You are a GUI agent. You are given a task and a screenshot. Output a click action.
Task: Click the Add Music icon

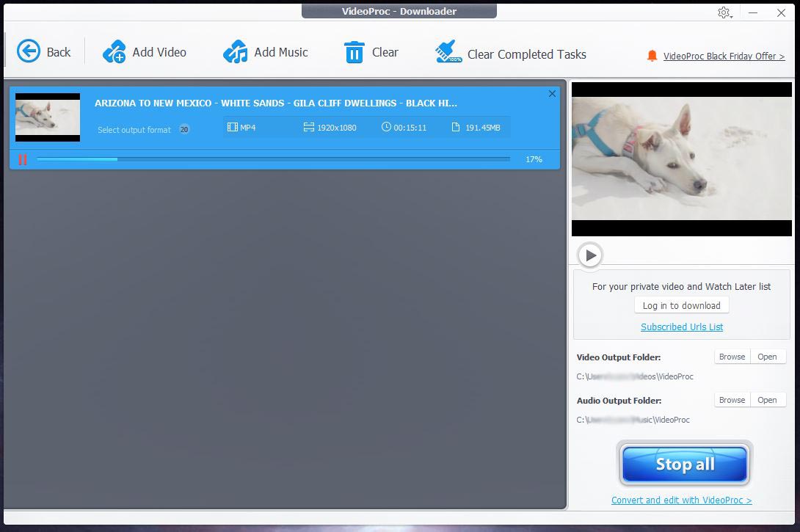[x=236, y=52]
